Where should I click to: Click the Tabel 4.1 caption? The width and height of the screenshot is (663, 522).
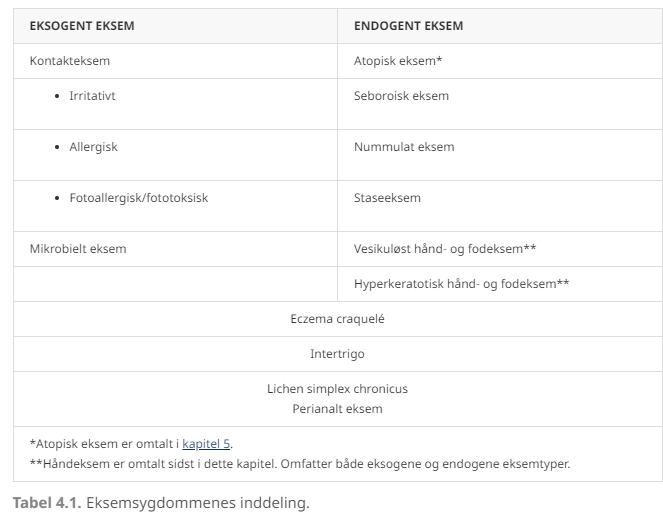pyautogui.click(x=161, y=503)
